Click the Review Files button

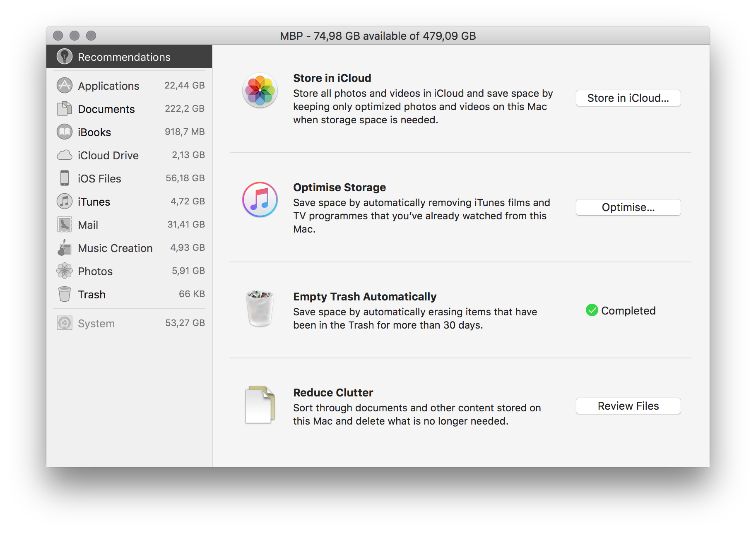point(628,406)
